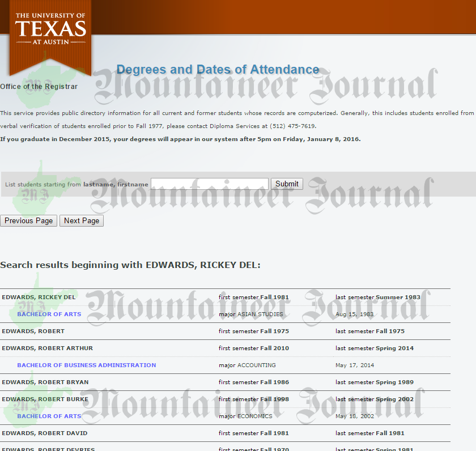Click the graduation date 'May 17, 2014'
This screenshot has width=476, height=451.
[355, 365]
